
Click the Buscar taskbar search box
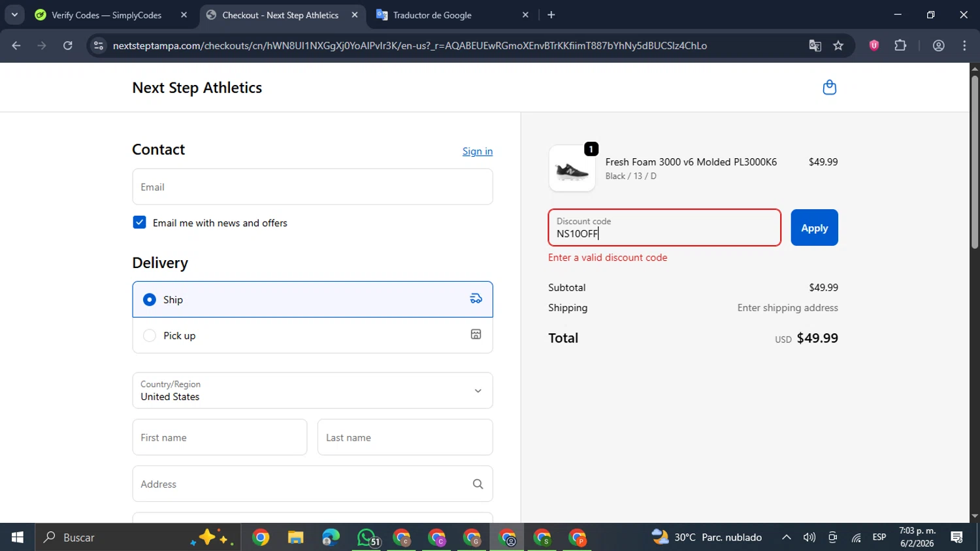[x=137, y=537]
